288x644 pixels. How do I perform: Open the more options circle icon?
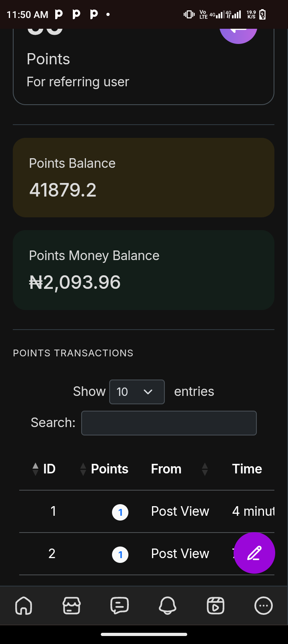coord(264,606)
